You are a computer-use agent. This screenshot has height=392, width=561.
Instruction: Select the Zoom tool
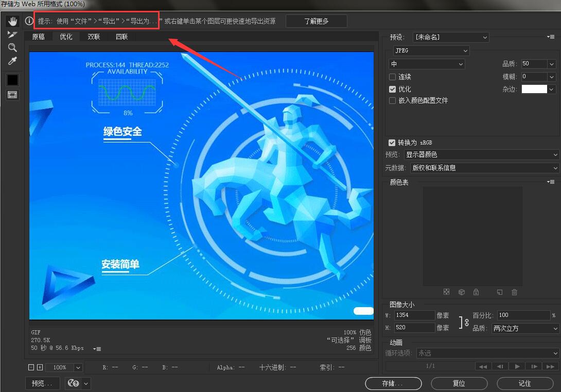[x=12, y=47]
